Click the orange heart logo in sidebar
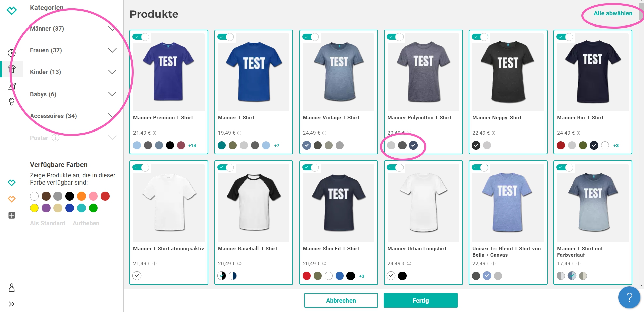This screenshot has height=312, width=644. (x=12, y=199)
